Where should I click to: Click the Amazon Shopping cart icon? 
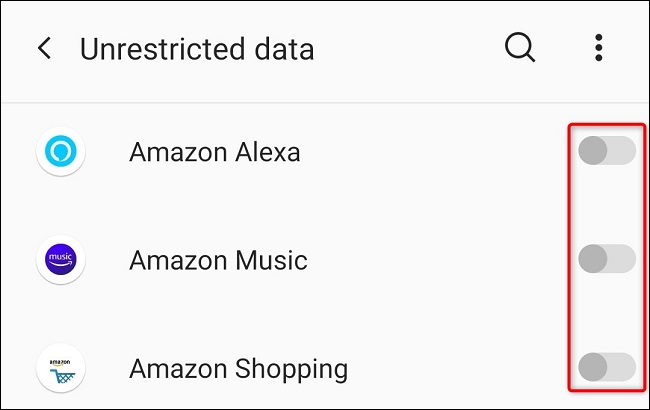(x=61, y=368)
